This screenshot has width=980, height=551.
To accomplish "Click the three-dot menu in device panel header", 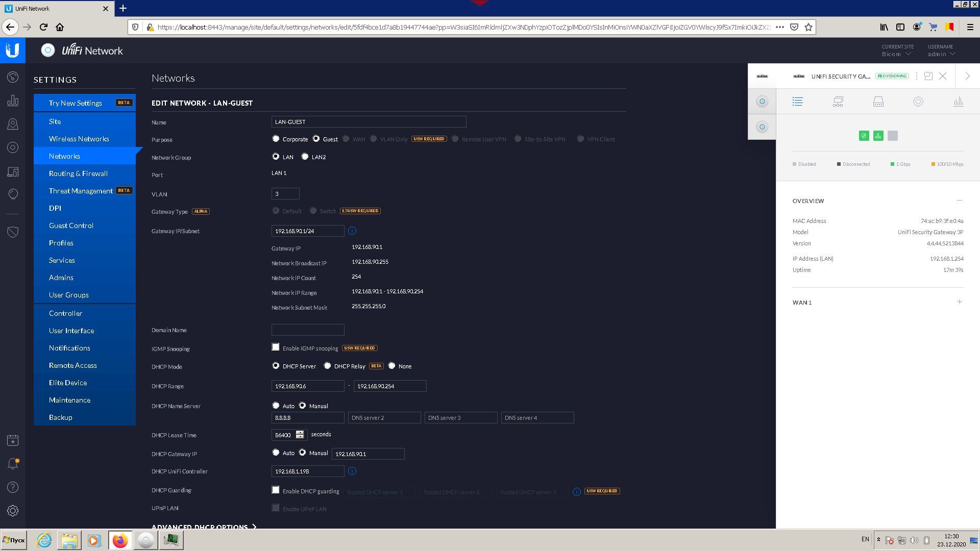I will [x=917, y=76].
